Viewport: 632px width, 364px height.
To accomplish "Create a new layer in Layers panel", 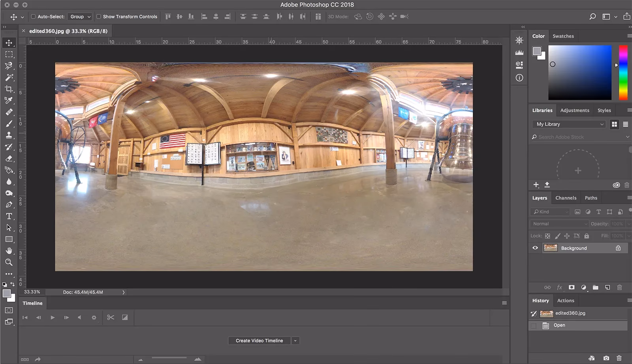I will click(x=607, y=287).
